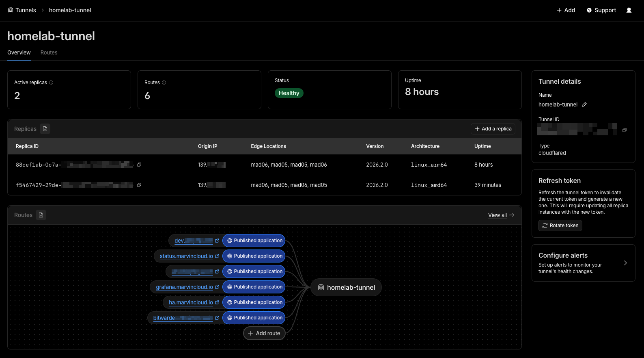Open external icon beside ha.marvincloud.io
The height and width of the screenshot is (358, 644).
click(x=217, y=302)
